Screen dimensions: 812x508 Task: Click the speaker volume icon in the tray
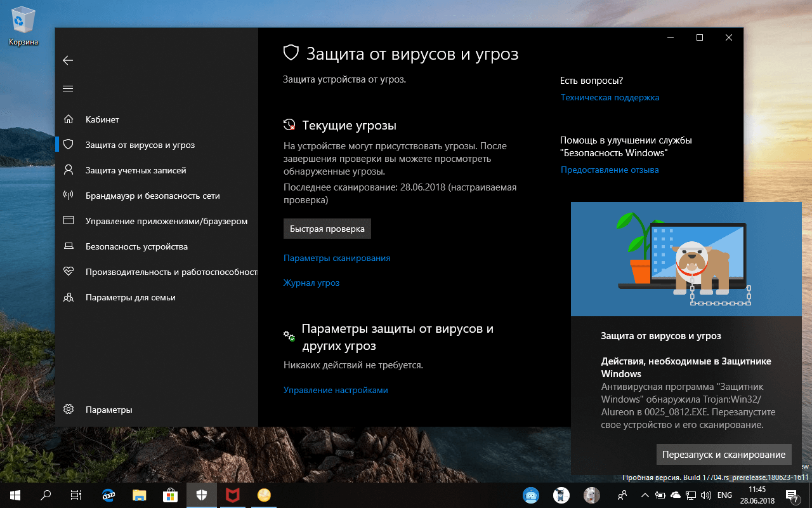click(x=706, y=495)
